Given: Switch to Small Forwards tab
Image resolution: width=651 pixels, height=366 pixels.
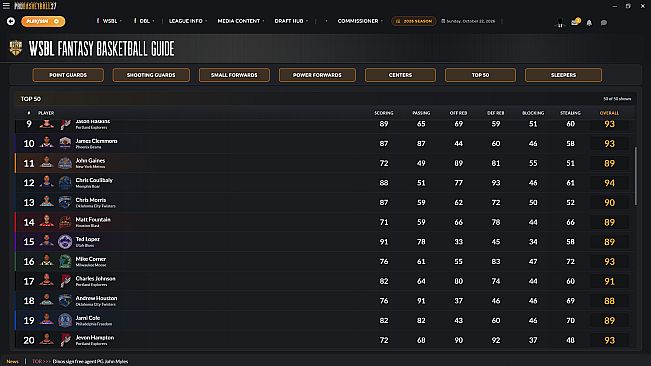Looking at the screenshot, I should tap(234, 75).
